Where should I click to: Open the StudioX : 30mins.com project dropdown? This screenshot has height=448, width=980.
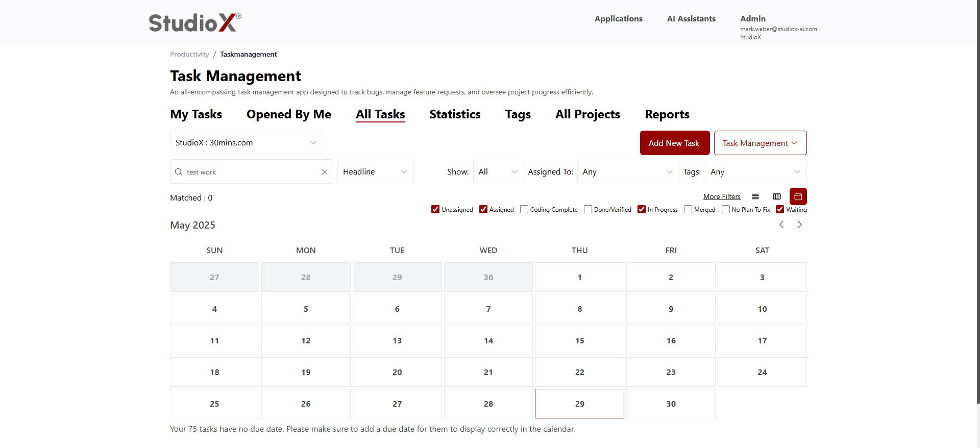pyautogui.click(x=247, y=143)
